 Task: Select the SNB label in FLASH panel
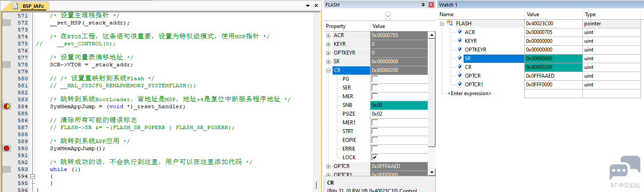coord(348,105)
